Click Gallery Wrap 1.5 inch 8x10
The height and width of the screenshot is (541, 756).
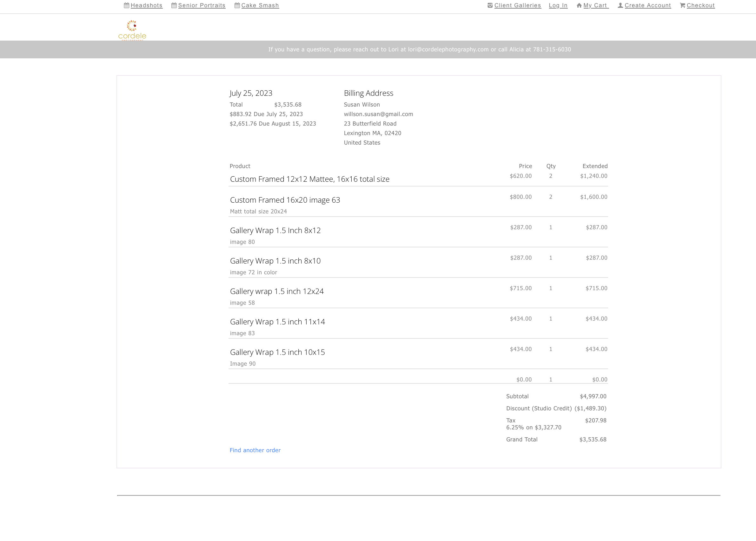click(x=275, y=261)
